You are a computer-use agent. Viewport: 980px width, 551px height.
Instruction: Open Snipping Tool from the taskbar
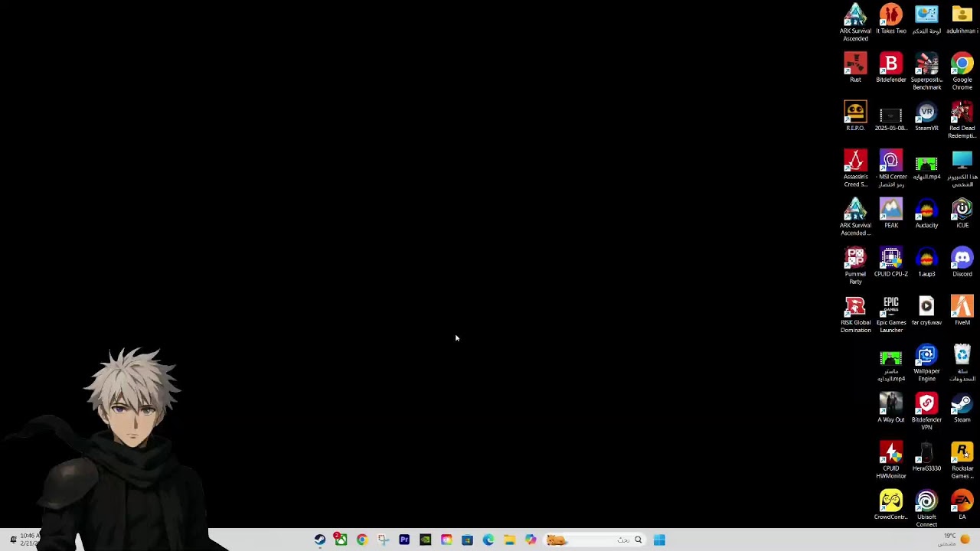click(x=383, y=540)
